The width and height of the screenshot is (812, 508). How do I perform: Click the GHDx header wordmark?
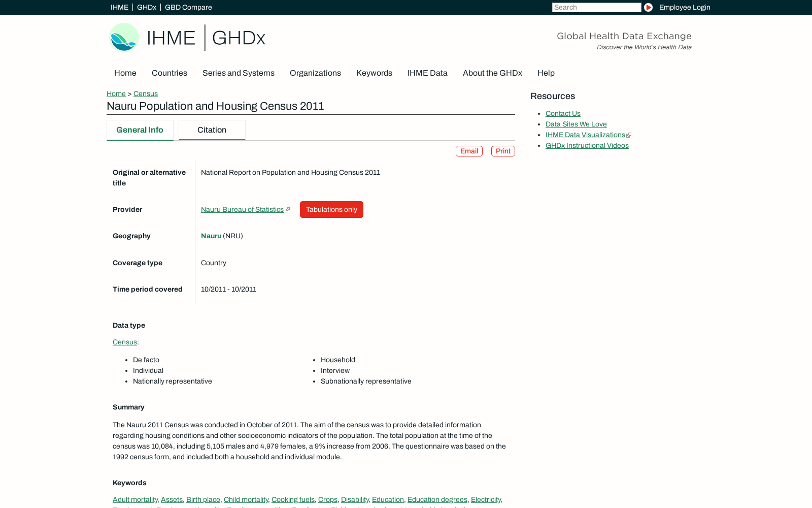pos(239,38)
